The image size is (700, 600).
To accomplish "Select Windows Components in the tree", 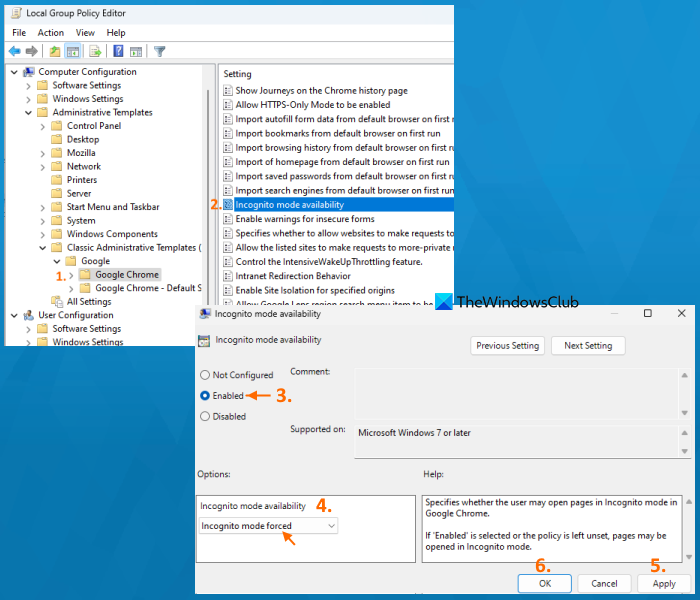I will coord(112,234).
